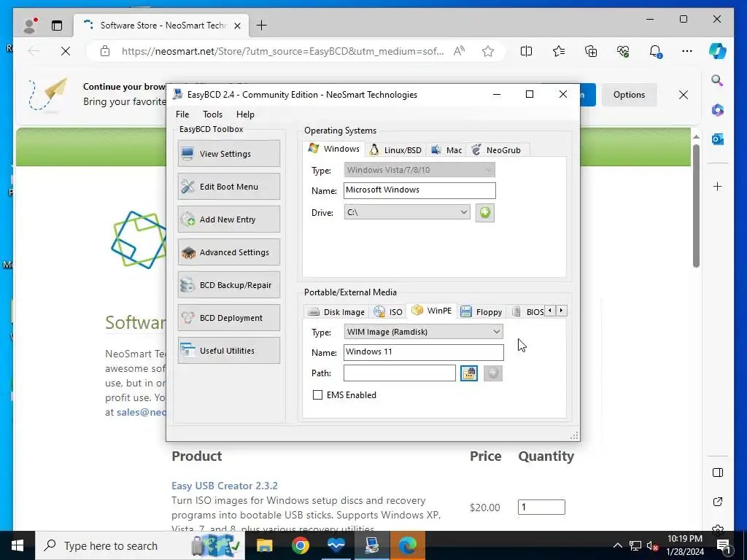Click the taskbar search box
747x560 pixels.
(x=140, y=545)
